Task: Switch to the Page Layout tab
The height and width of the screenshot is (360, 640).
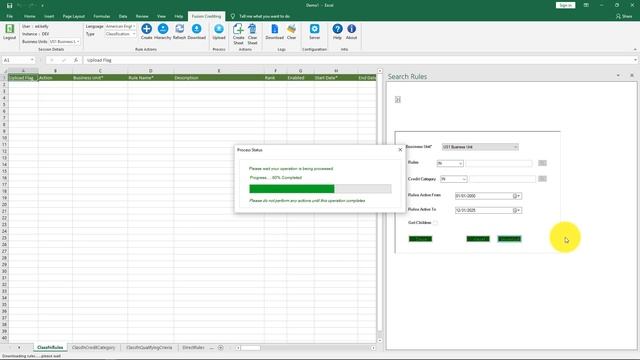Action: tap(73, 16)
